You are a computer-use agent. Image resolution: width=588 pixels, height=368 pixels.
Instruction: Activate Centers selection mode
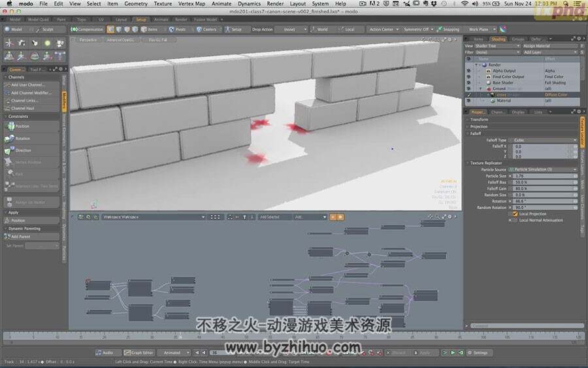[x=206, y=29]
